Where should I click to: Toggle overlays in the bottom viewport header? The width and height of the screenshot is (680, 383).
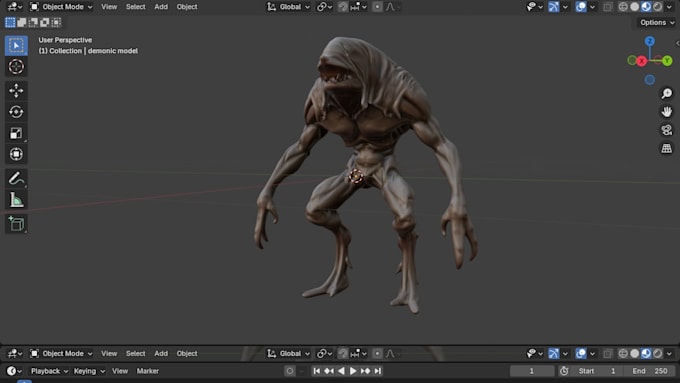coord(581,354)
